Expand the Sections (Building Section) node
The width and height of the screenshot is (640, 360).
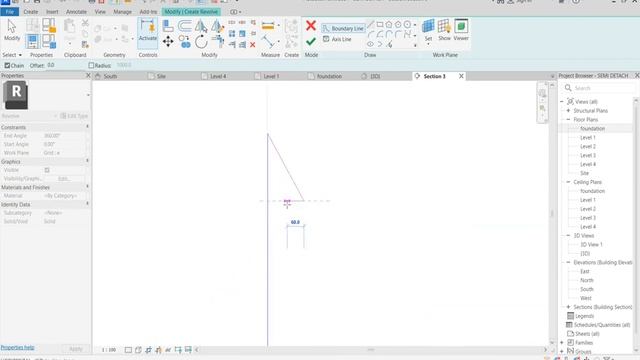click(x=568, y=307)
